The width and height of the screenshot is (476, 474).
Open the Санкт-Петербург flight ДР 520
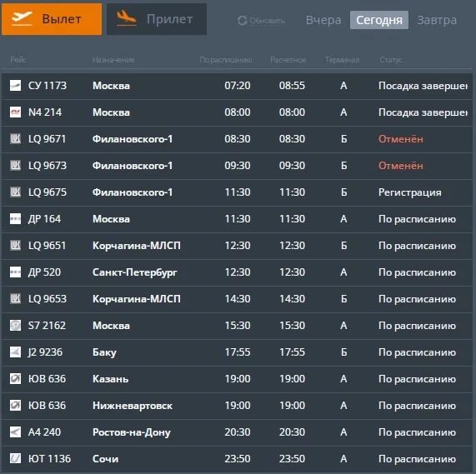tap(237, 272)
